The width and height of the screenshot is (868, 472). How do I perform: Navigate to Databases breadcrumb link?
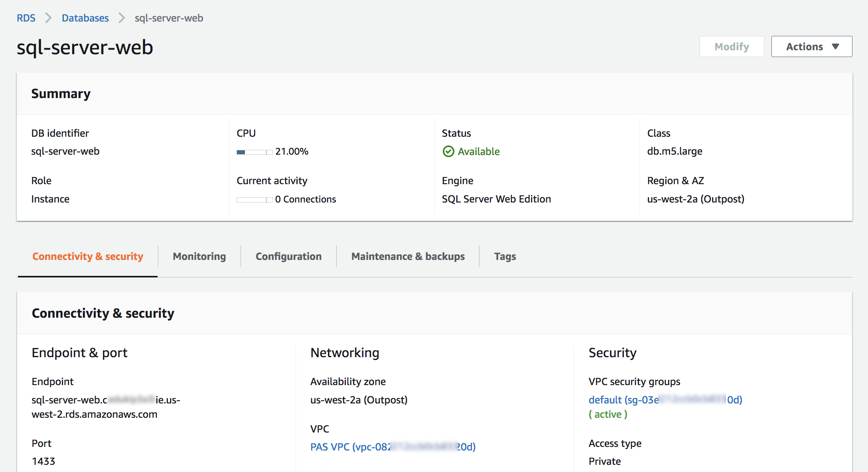click(85, 18)
